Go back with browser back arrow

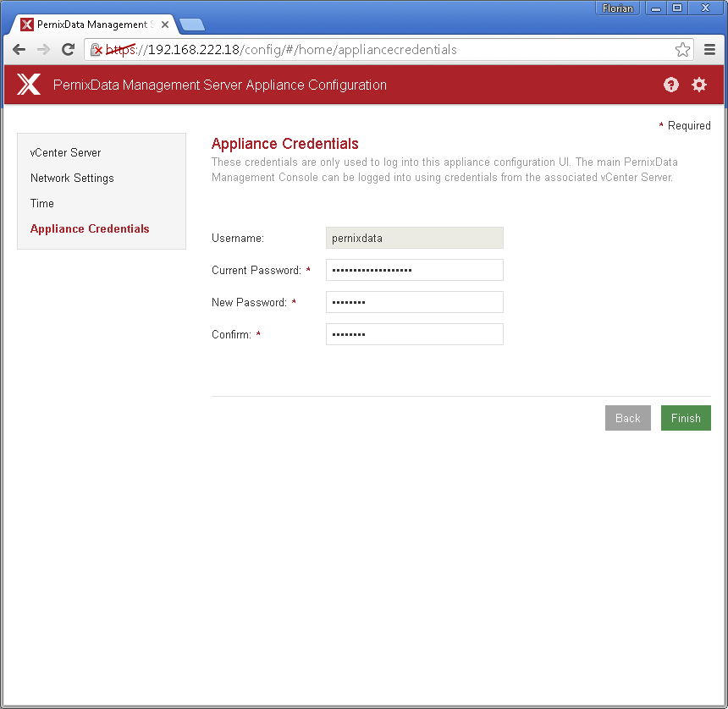coord(19,50)
